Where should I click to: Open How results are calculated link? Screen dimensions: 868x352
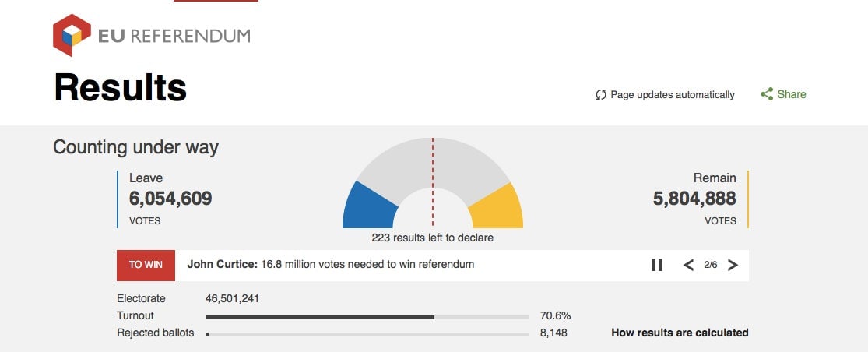click(x=680, y=333)
